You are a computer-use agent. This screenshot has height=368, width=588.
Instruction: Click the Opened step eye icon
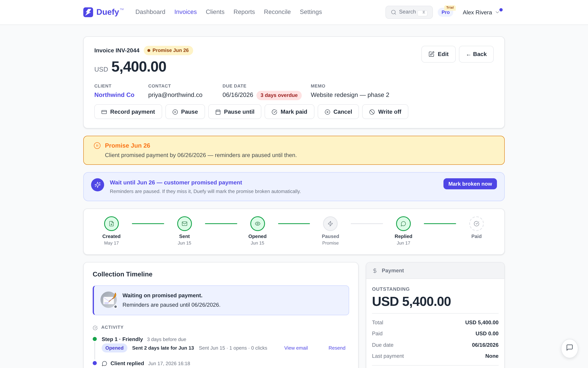[257, 224]
